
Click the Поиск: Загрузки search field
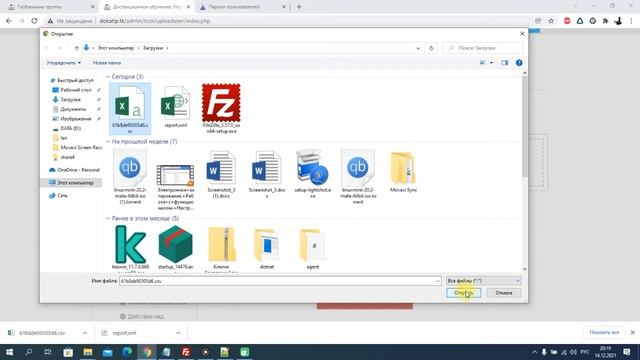(x=482, y=48)
